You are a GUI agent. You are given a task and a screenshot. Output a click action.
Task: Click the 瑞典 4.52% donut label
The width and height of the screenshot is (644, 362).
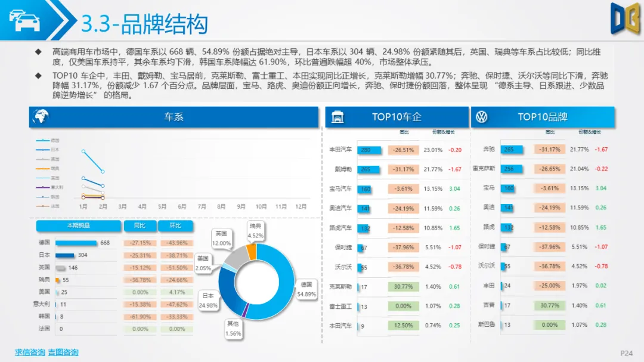click(255, 231)
